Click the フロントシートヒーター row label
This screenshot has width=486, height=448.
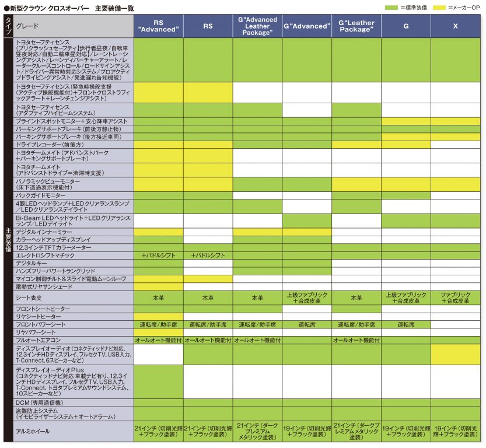click(x=73, y=309)
